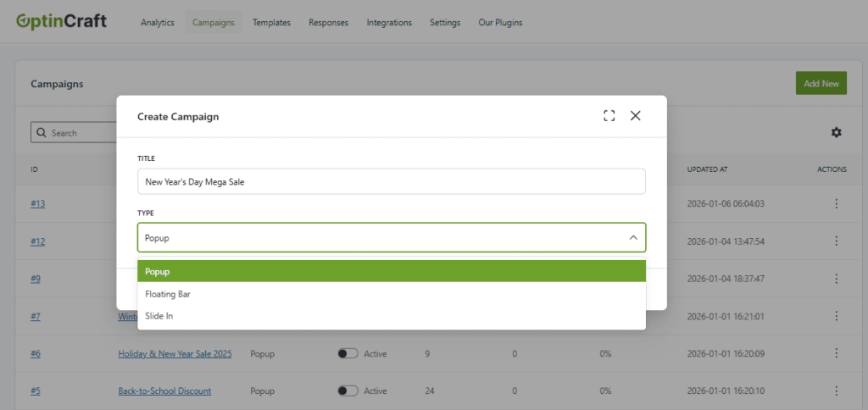Click the Add New button
The height and width of the screenshot is (410, 868).
[x=821, y=83]
